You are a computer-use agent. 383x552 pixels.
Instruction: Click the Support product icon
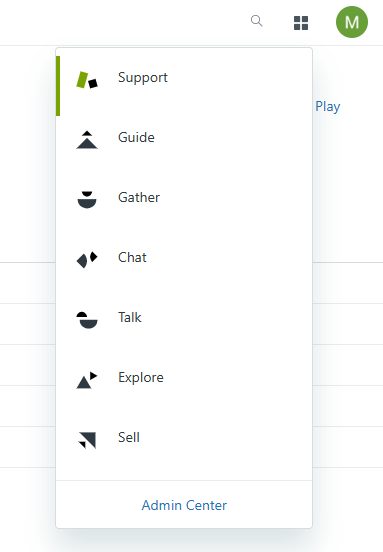(x=87, y=80)
